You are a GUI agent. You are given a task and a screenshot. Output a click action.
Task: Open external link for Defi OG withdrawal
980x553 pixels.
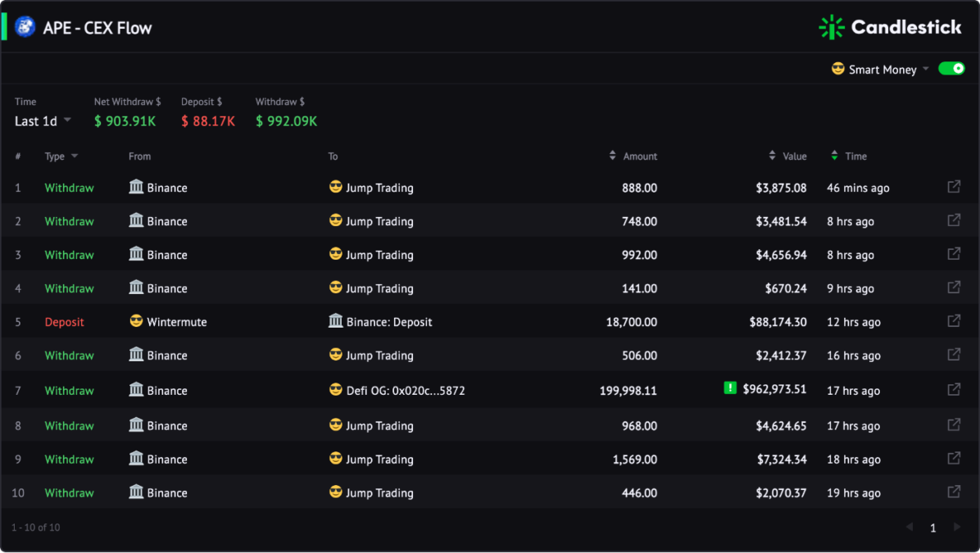954,390
